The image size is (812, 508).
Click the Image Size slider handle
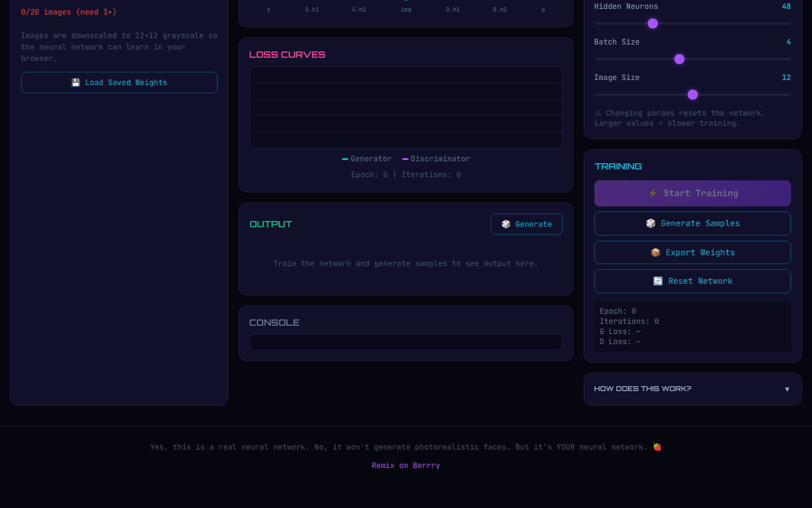[x=692, y=94]
